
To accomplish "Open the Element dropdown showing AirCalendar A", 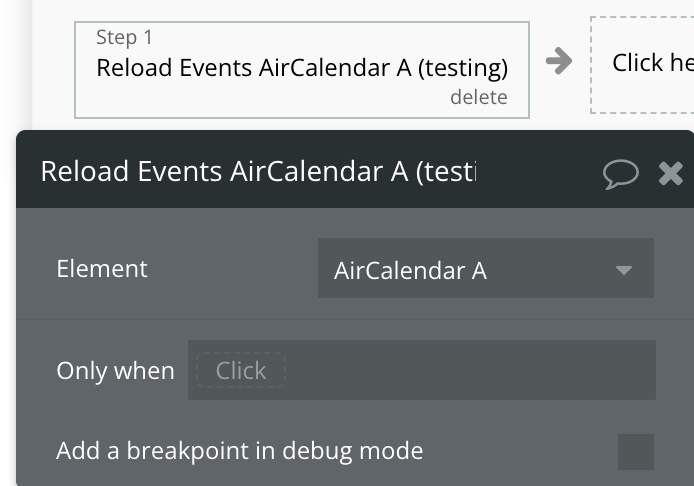I will (485, 269).
